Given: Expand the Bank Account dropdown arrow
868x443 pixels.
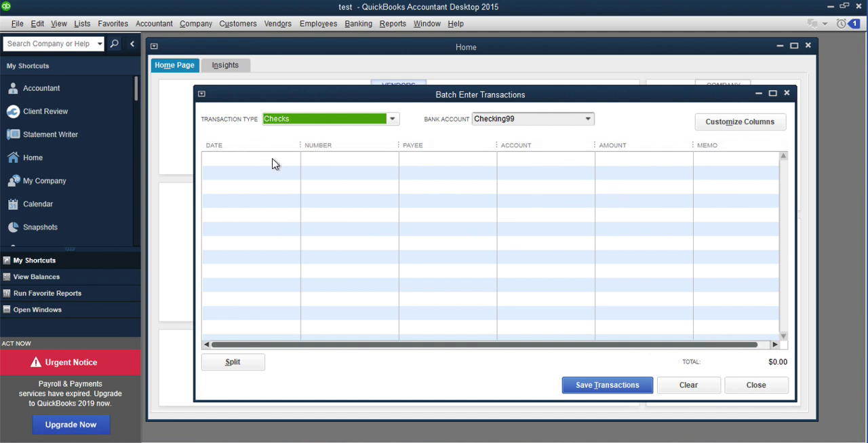Looking at the screenshot, I should [588, 119].
